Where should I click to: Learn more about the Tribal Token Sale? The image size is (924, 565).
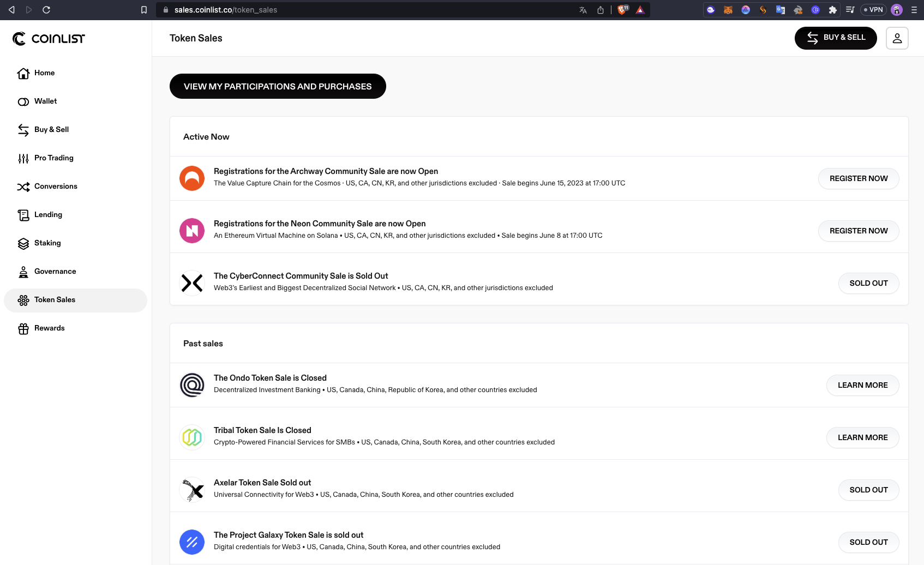pyautogui.click(x=862, y=437)
